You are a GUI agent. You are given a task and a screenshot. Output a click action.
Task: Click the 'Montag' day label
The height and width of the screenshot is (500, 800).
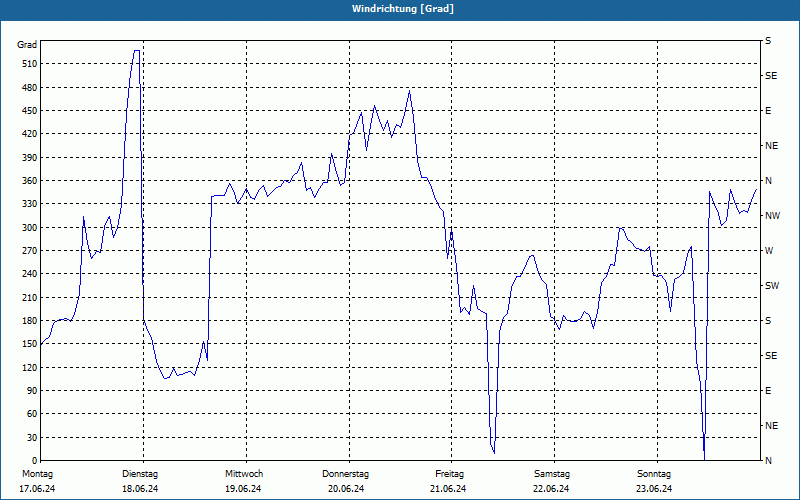(37, 474)
